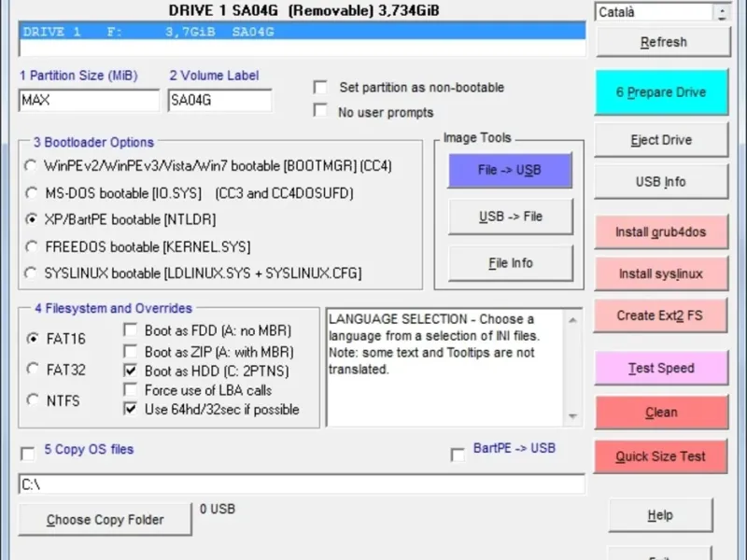Open File Info in Image Tools
Screen dimensions: 747x560
pos(510,263)
